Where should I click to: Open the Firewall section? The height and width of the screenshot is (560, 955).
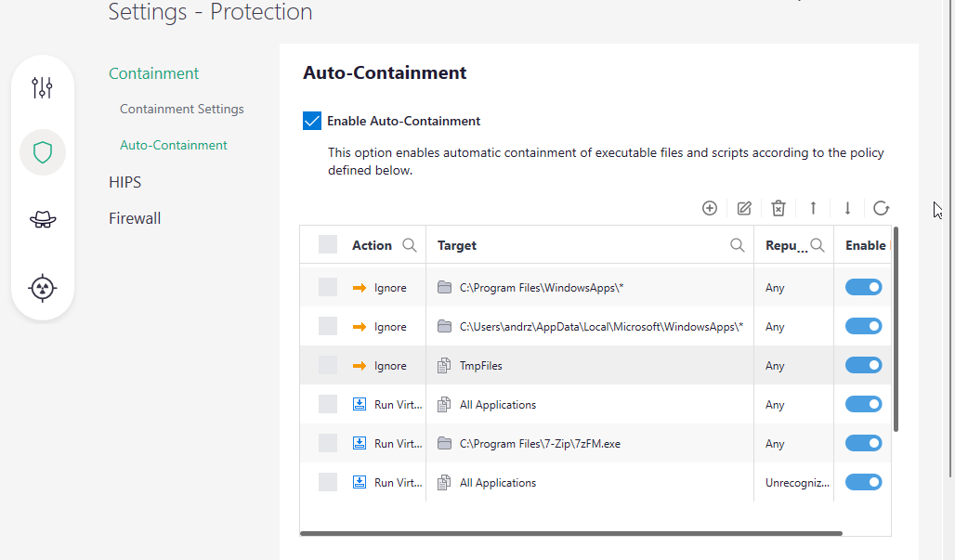point(135,218)
